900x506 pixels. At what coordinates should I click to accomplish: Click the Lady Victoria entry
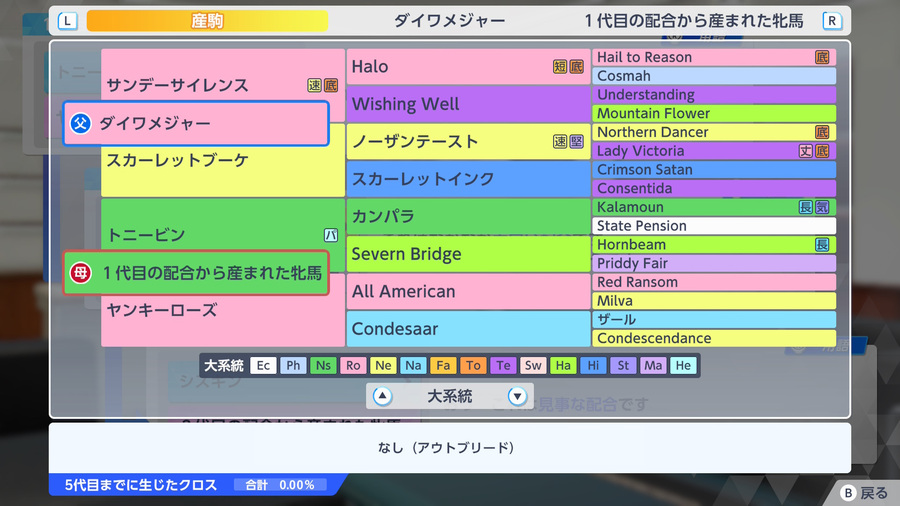(714, 151)
